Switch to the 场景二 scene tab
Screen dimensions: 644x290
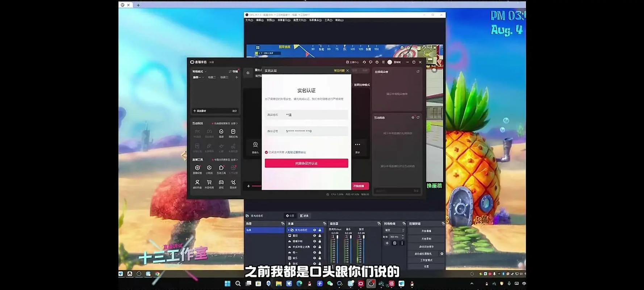click(212, 77)
